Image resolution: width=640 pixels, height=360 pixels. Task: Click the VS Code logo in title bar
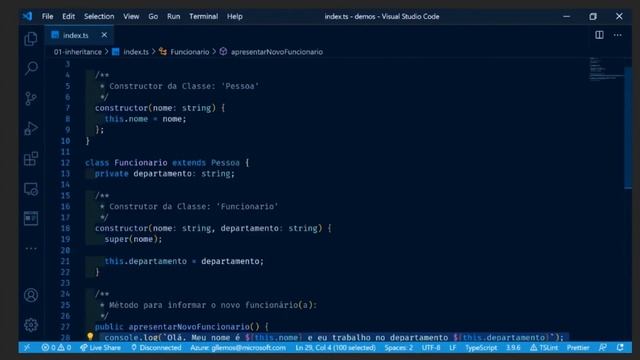pos(27,16)
